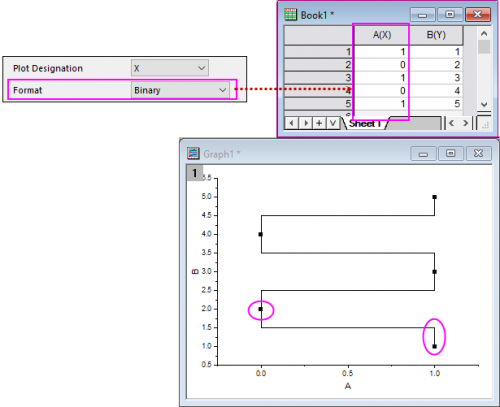The height and width of the screenshot is (407, 500).
Task: Click the Graph1 title bar text
Action: [222, 154]
